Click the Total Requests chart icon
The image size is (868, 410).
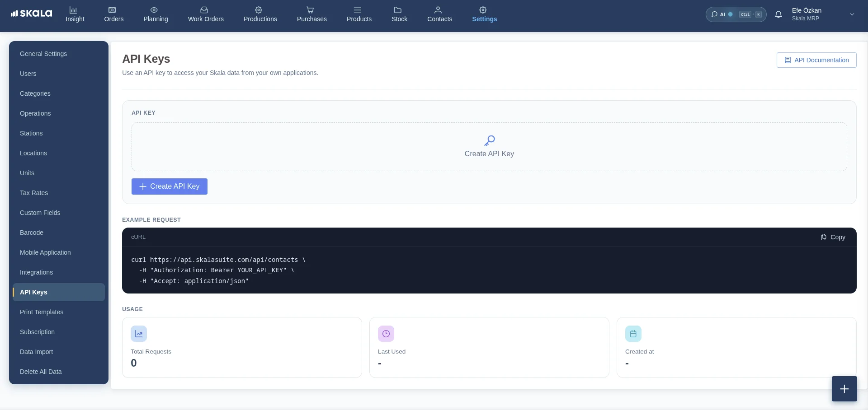(x=139, y=334)
